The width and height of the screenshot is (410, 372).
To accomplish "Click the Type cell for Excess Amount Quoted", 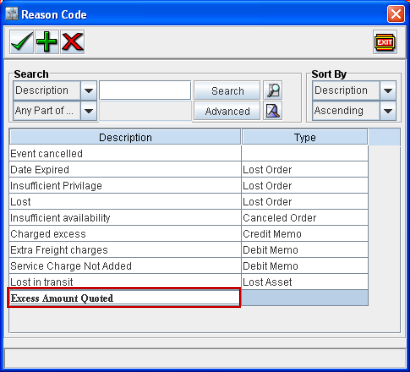I will pos(305,298).
